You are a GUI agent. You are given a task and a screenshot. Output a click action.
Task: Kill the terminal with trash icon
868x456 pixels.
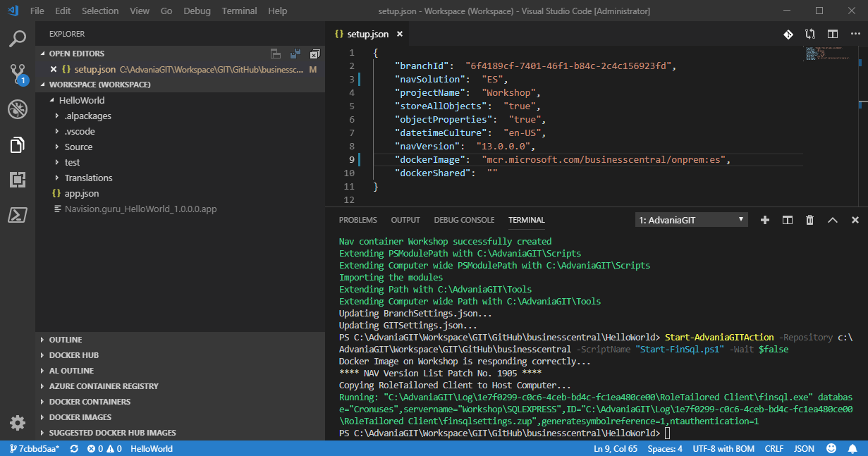coord(809,220)
